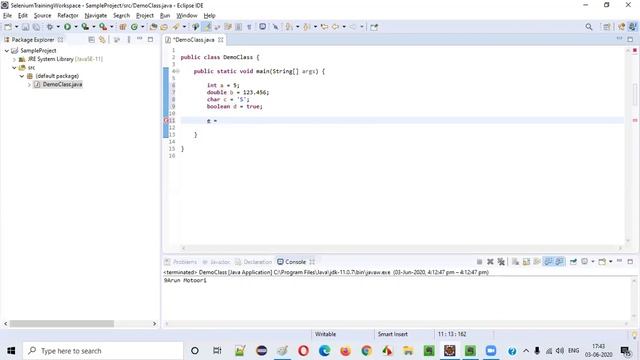Viewport: 640px width, 360px height.
Task: Click in the 'Type here to search' box
Action: [102, 351]
